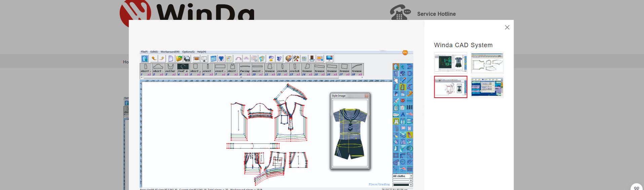Click the paint palette icon
Image resolution: width=644 pixels, height=190 pixels.
click(288, 59)
